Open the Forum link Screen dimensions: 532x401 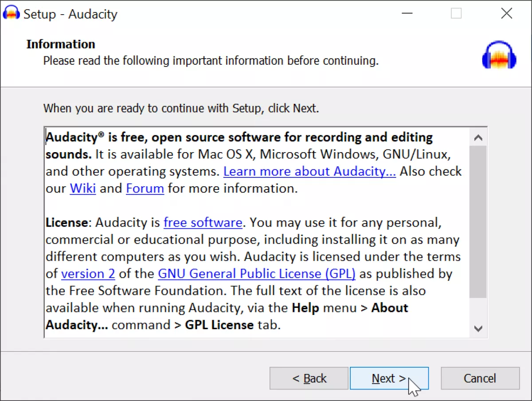145,188
